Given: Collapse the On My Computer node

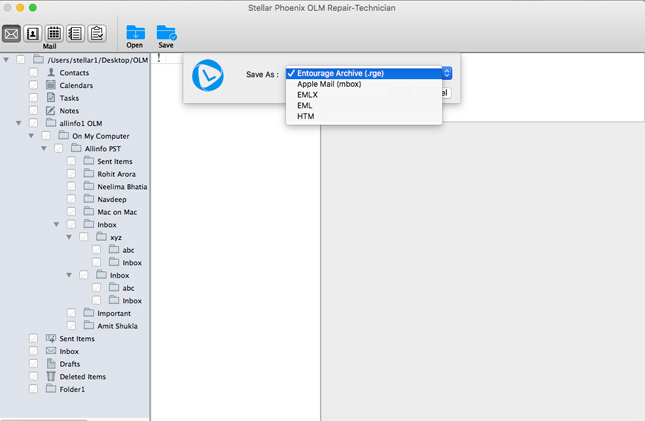Looking at the screenshot, I should coord(32,136).
